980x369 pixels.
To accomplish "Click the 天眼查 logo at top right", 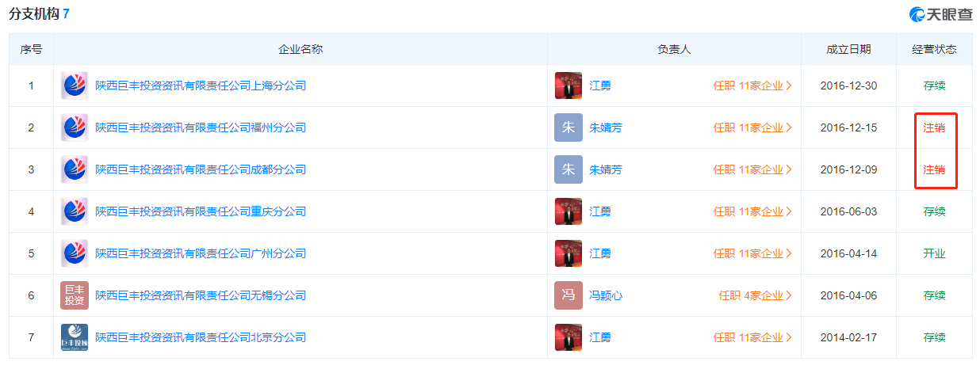I will pyautogui.click(x=940, y=13).
